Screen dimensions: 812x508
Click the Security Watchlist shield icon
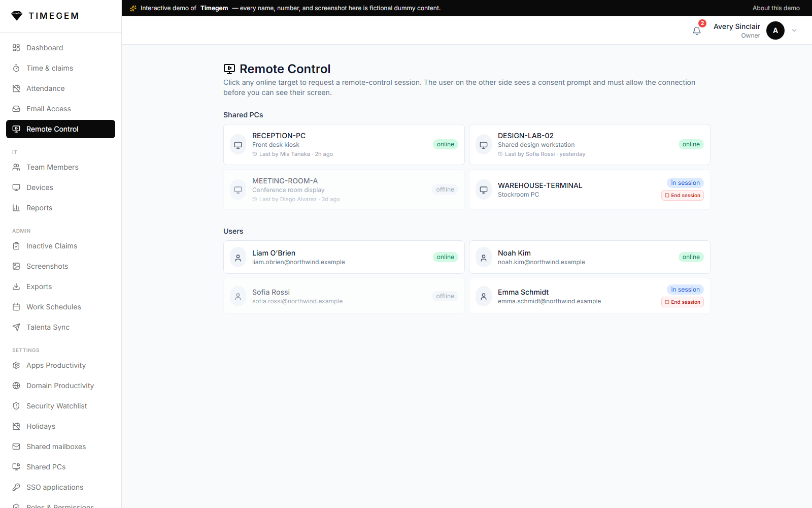click(16, 406)
